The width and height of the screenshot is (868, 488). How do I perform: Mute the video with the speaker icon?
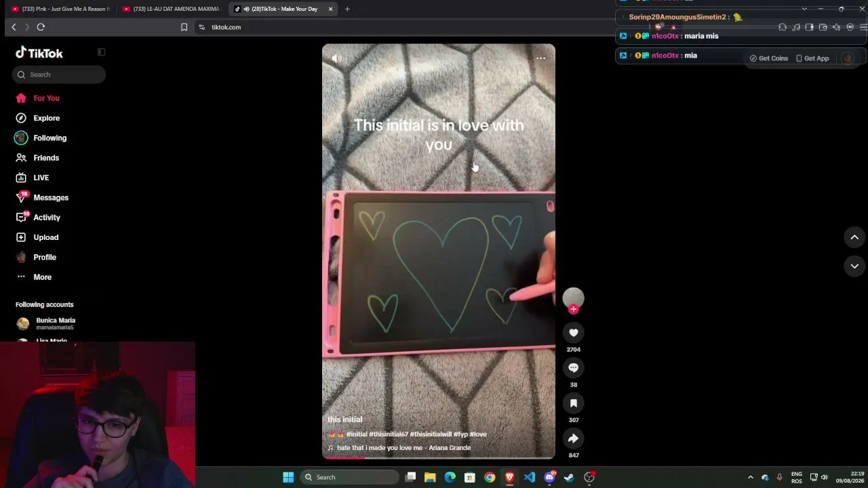[337, 58]
